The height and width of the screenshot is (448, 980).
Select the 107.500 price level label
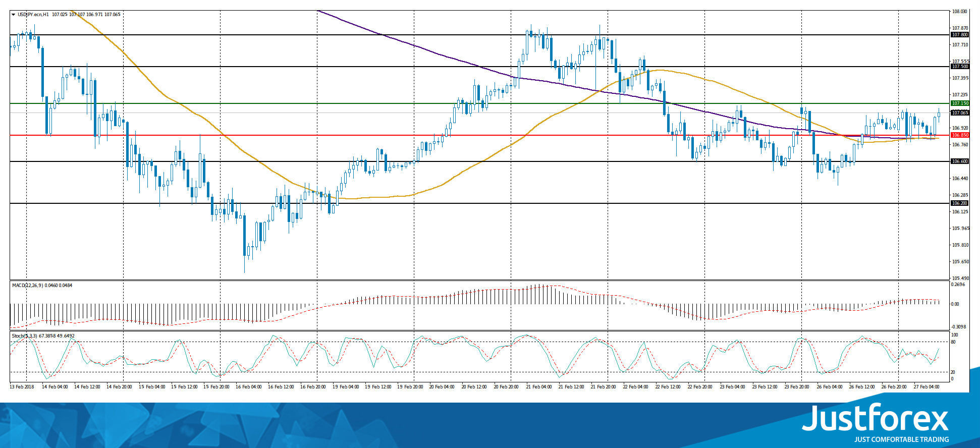pos(959,67)
